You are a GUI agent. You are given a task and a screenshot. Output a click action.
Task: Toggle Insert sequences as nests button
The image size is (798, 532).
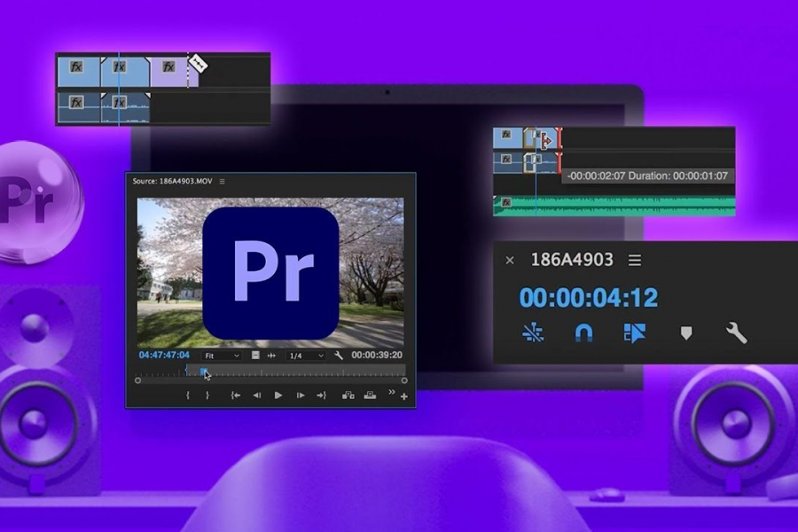click(533, 333)
